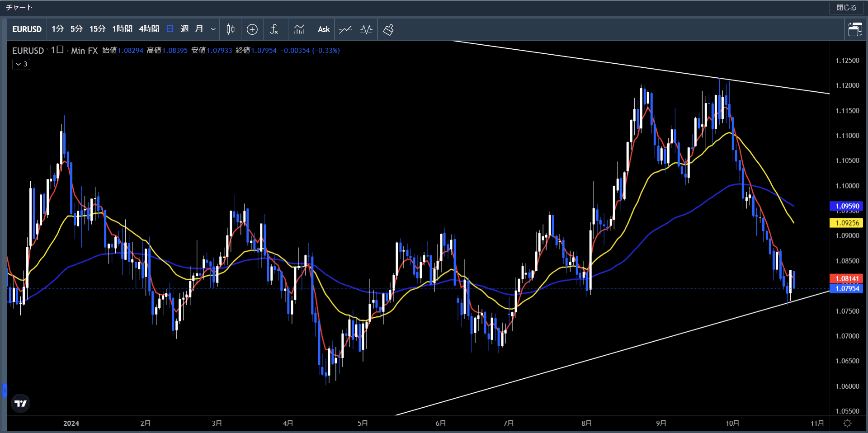This screenshot has width=868, height=433.
Task: Toggle Ask price display
Action: click(324, 29)
